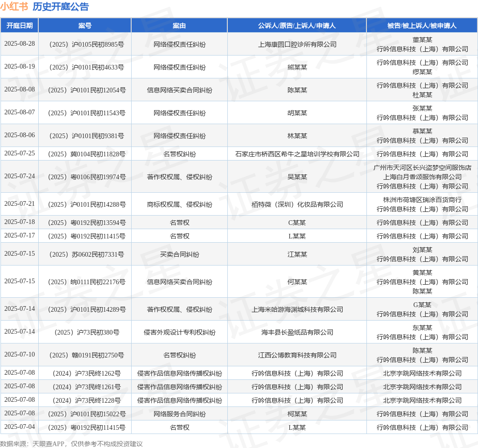This screenshot has height=448, width=478.
Task: Click date cell 2025-07-21
Action: (x=20, y=203)
